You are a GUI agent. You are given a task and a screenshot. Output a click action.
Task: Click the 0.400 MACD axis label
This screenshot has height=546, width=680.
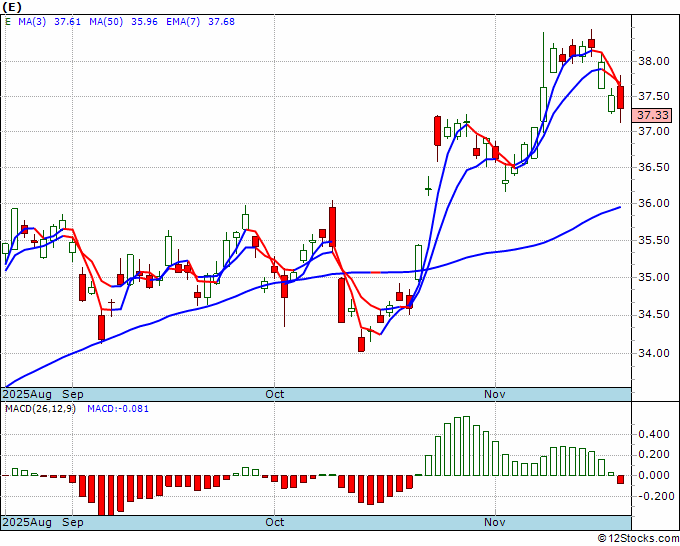pos(654,434)
